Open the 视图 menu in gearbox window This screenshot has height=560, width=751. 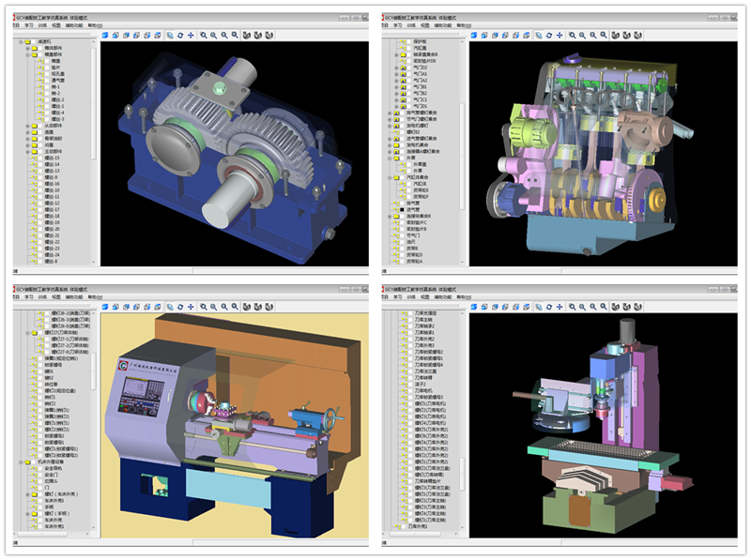tap(56, 25)
